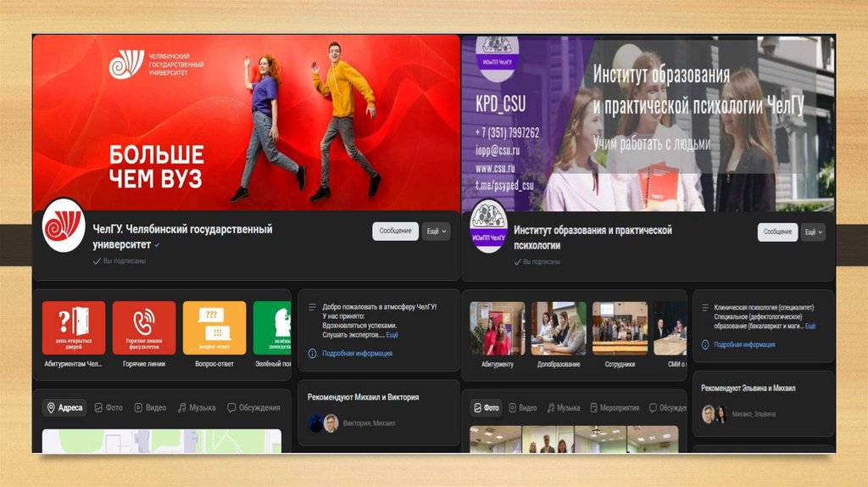
Task: Click the list icon beside Клиническая психология text
Action: tap(705, 307)
